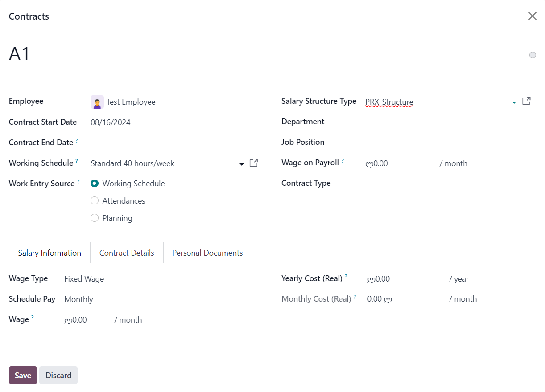This screenshot has width=545, height=392.
Task: Discard contract changes
Action: tap(58, 375)
